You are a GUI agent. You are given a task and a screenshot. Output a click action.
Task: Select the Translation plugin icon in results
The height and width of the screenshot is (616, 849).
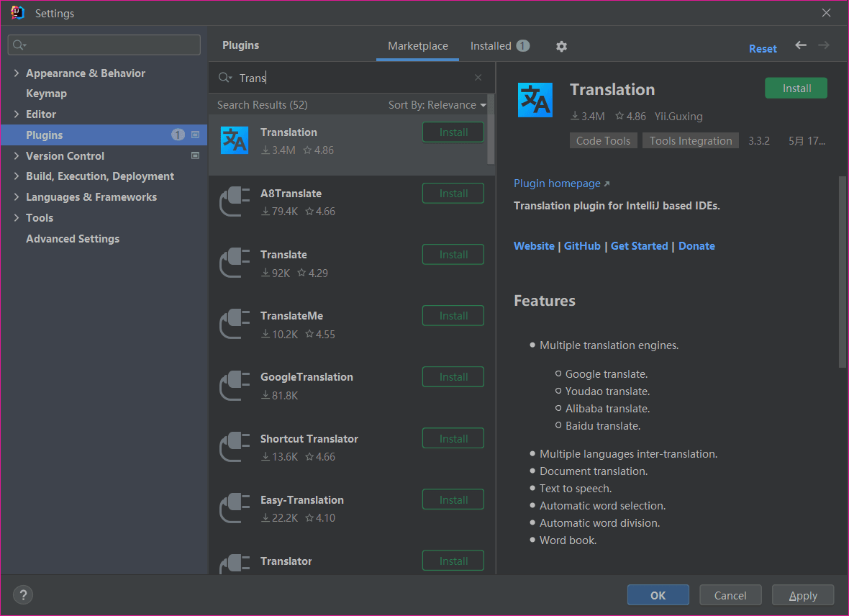[235, 140]
